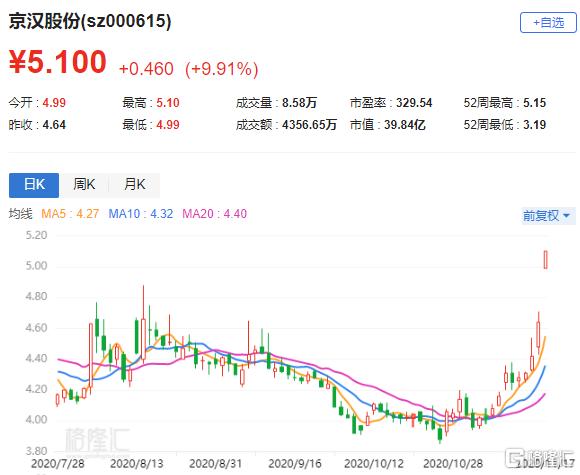Click the 5.20 price axis label

(x=36, y=235)
